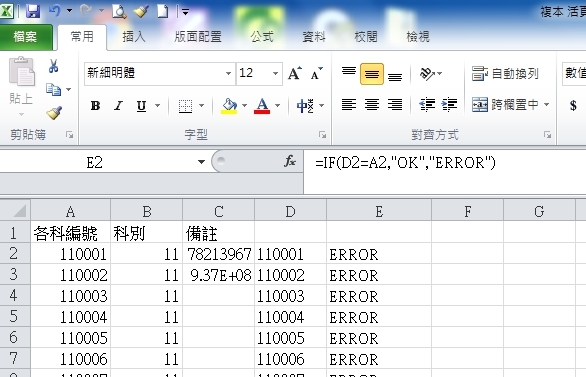Open Merge & Center options dropdown arrow
586x377 pixels.
coord(546,105)
